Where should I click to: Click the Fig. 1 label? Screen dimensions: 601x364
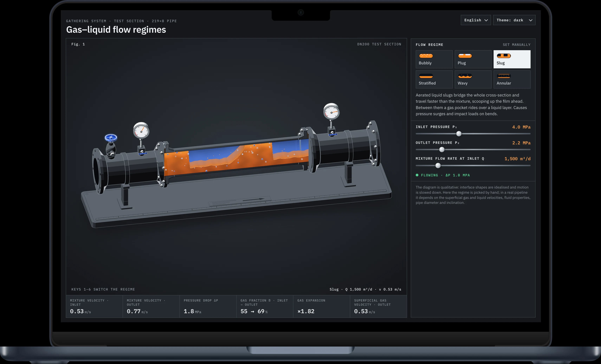[x=78, y=44]
